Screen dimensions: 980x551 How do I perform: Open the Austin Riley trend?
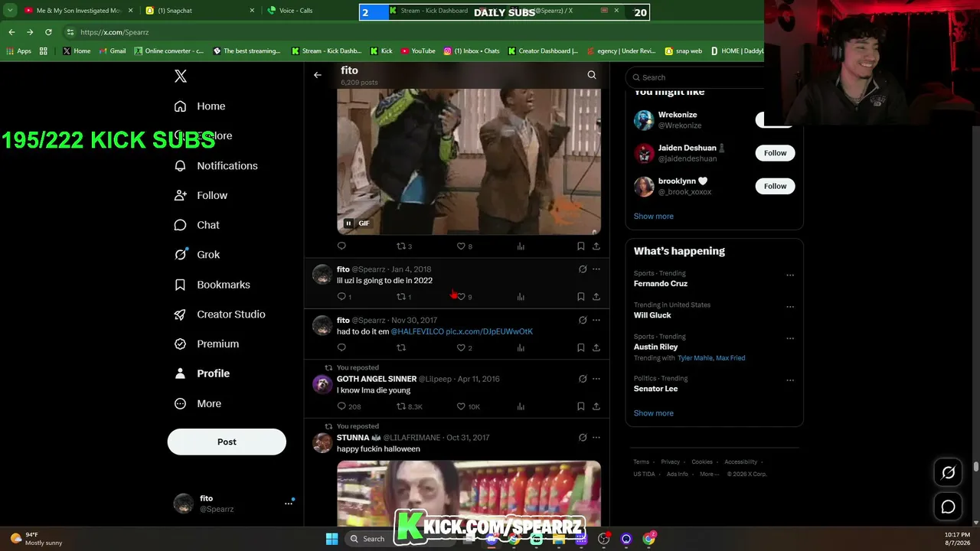(x=655, y=347)
